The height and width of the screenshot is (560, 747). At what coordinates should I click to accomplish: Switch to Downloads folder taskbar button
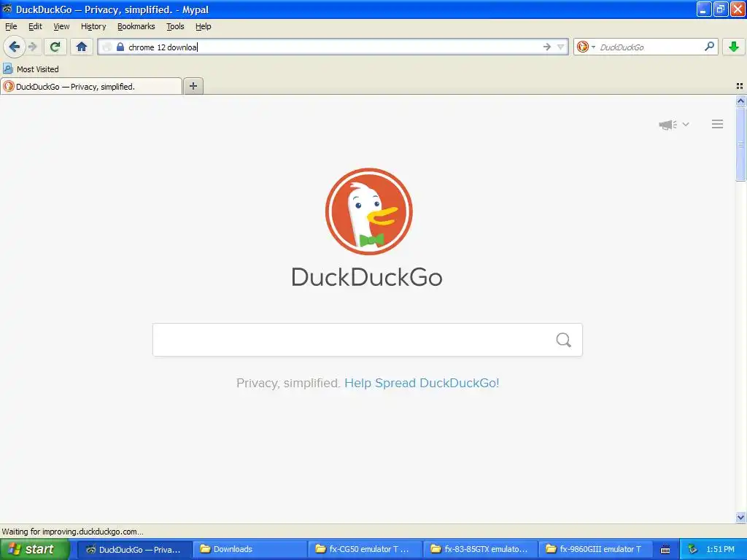(x=250, y=549)
